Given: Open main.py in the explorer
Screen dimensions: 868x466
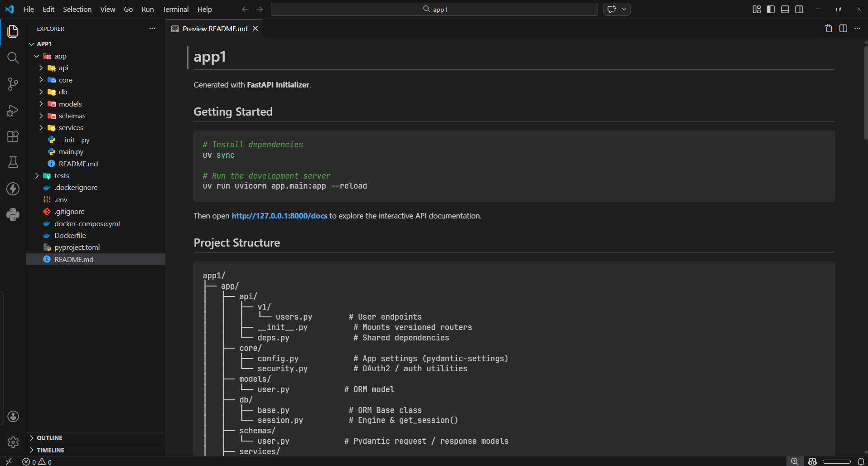Looking at the screenshot, I should [96, 152].
